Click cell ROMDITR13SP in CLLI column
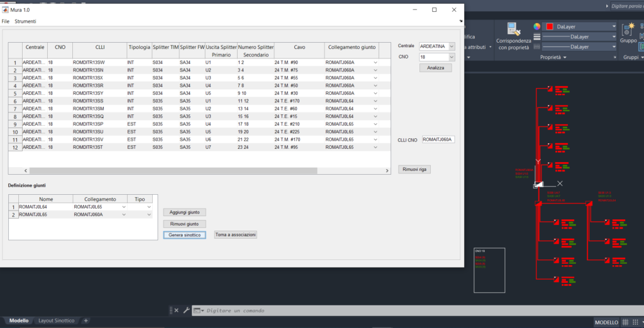Viewport: 644px width, 328px height. (x=100, y=124)
